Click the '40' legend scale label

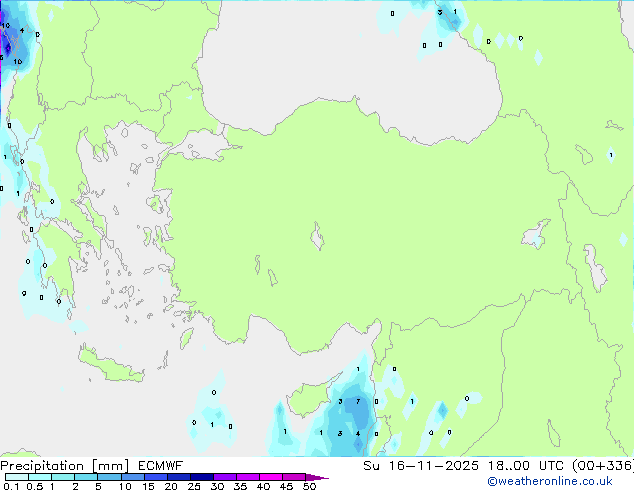(263, 486)
